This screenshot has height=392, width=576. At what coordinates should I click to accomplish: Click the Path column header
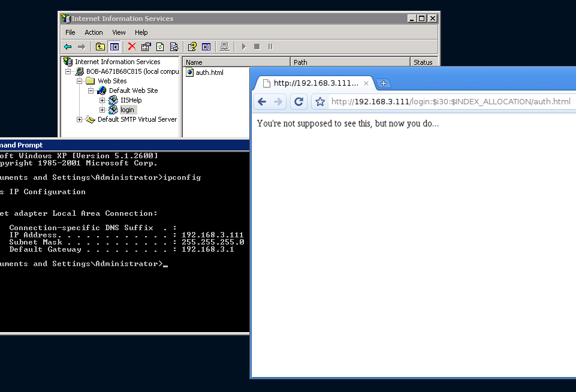click(350, 62)
